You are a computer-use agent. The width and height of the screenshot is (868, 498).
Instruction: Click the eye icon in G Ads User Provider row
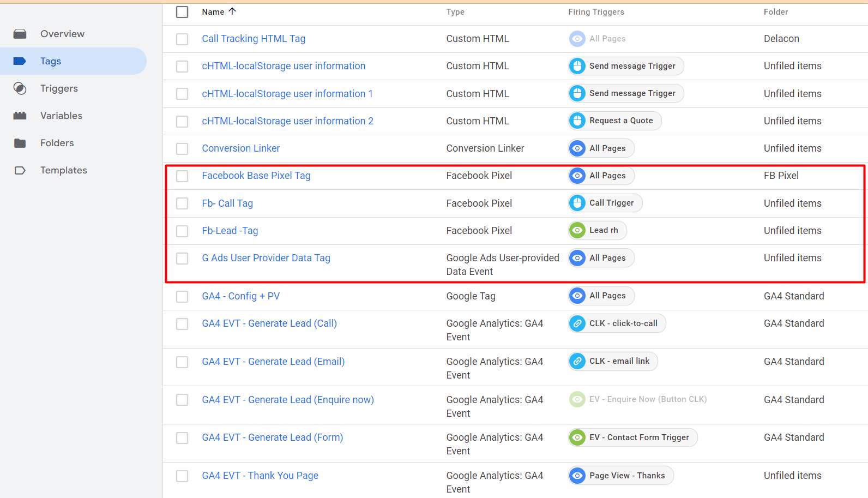(x=577, y=258)
